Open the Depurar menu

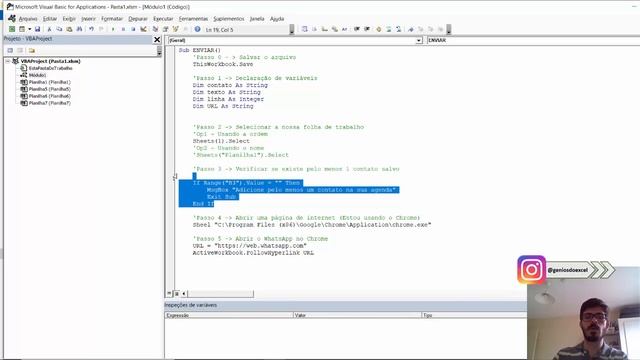click(x=138, y=19)
